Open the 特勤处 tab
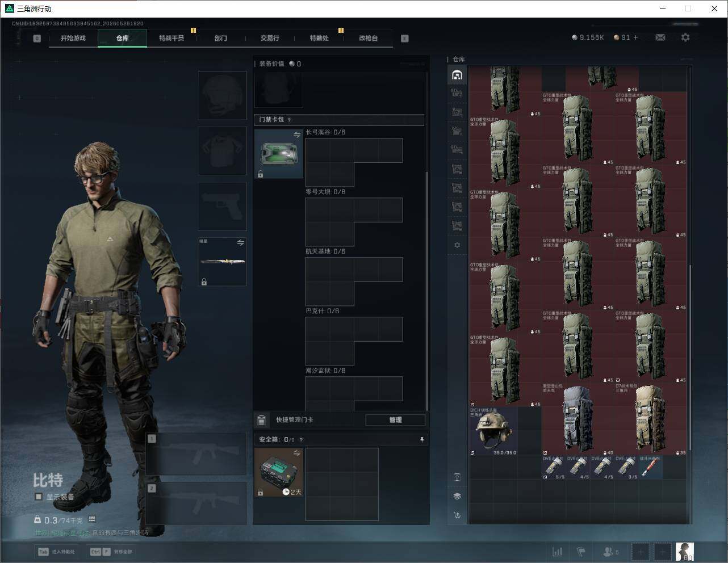The width and height of the screenshot is (728, 563). tap(319, 38)
